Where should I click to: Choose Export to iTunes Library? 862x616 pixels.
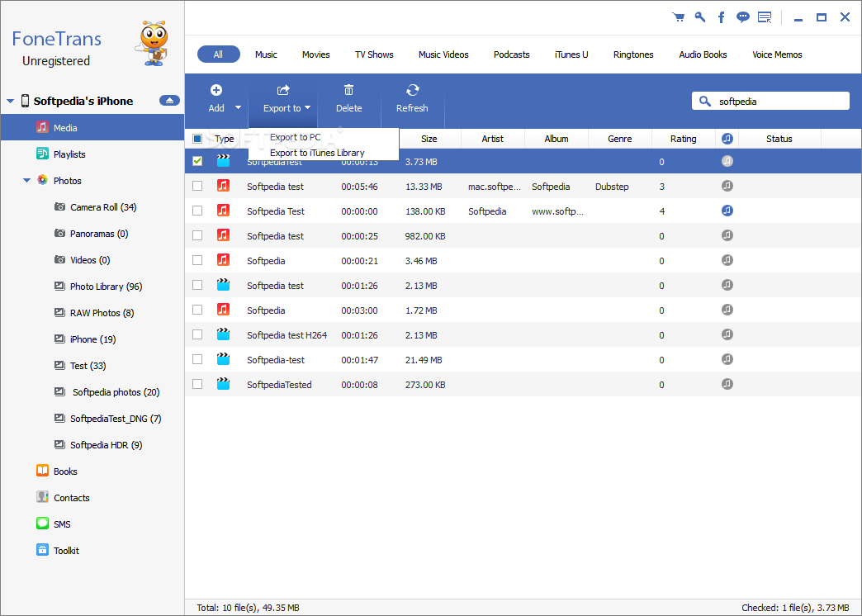click(x=317, y=153)
